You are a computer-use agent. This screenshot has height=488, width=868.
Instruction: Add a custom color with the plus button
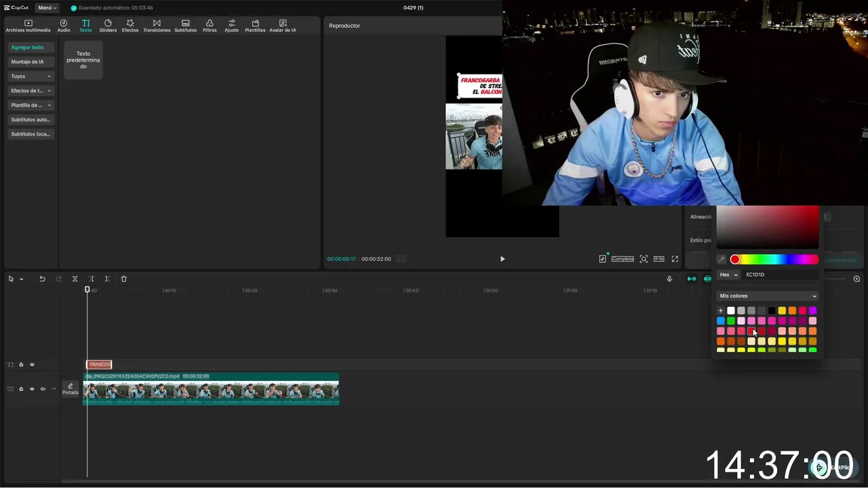click(x=721, y=311)
